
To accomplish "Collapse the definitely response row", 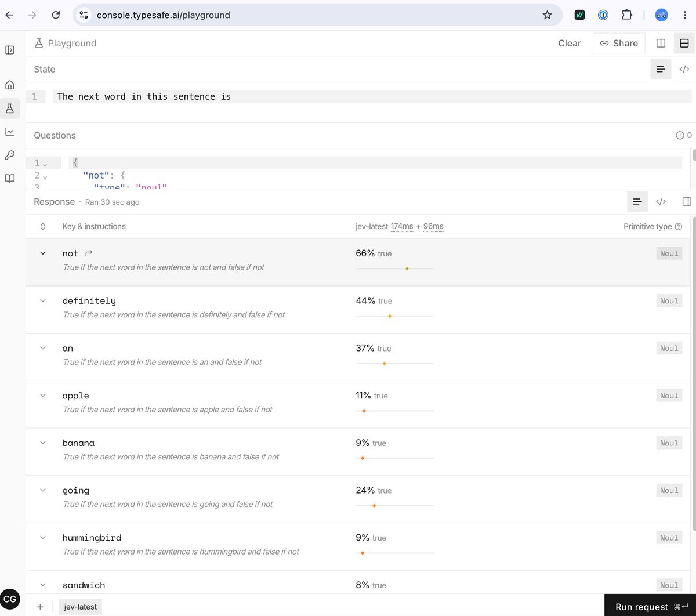I will (42, 300).
